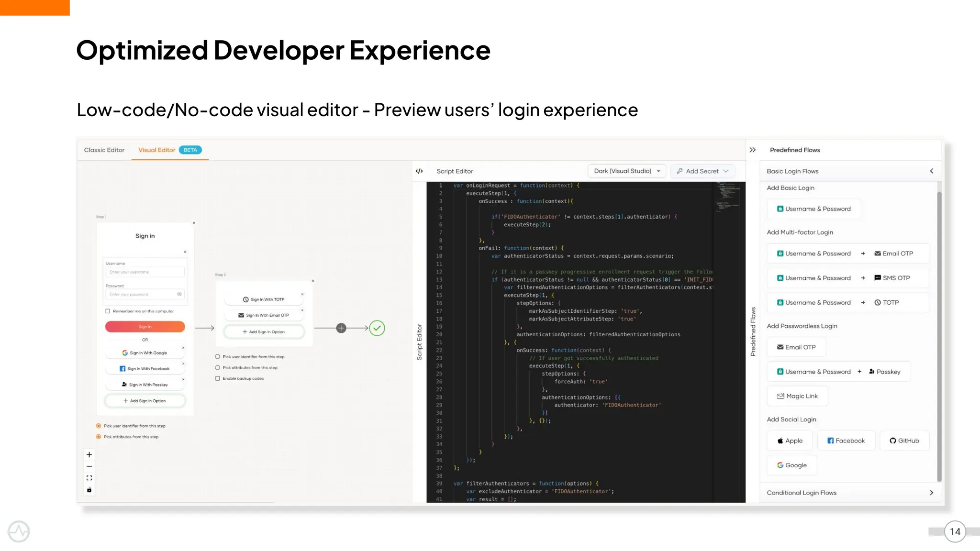Open the Add Secret dropdown

(702, 171)
